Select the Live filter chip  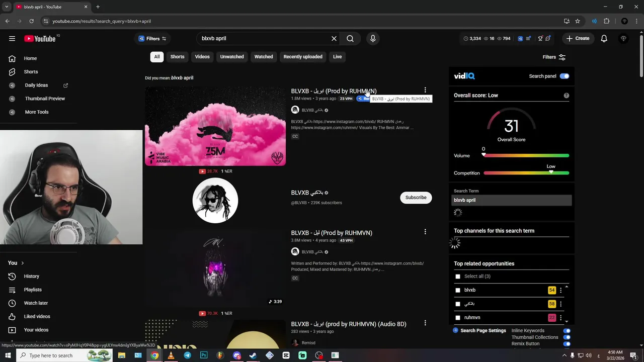point(337,57)
